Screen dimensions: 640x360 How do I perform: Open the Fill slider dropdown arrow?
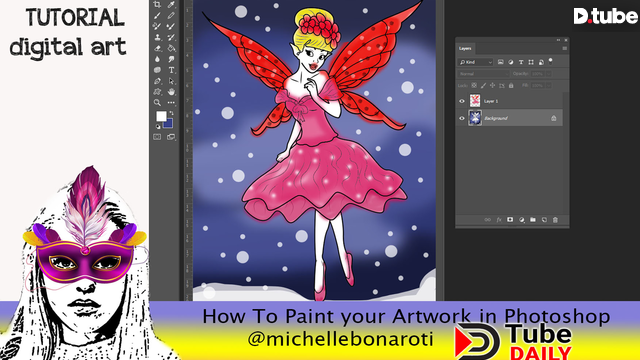tap(549, 85)
